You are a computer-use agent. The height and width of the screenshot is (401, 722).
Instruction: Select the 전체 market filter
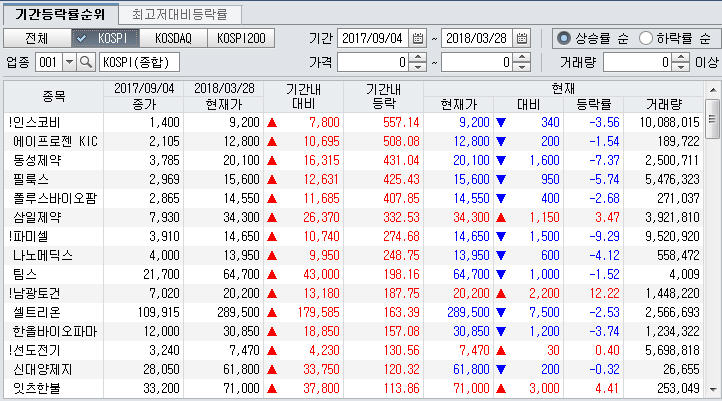[37, 38]
